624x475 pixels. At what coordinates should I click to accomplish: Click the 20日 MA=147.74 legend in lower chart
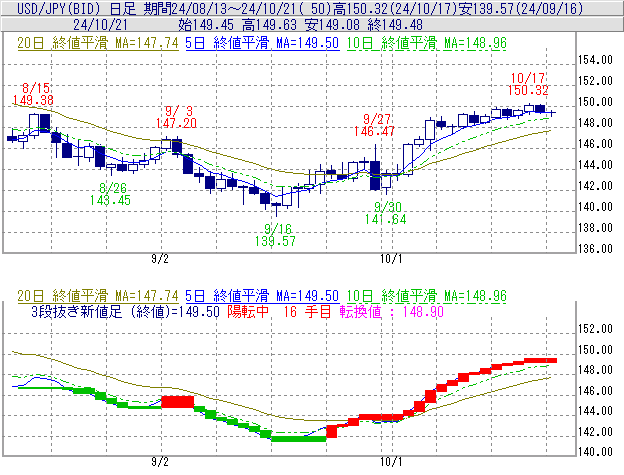coord(95,296)
